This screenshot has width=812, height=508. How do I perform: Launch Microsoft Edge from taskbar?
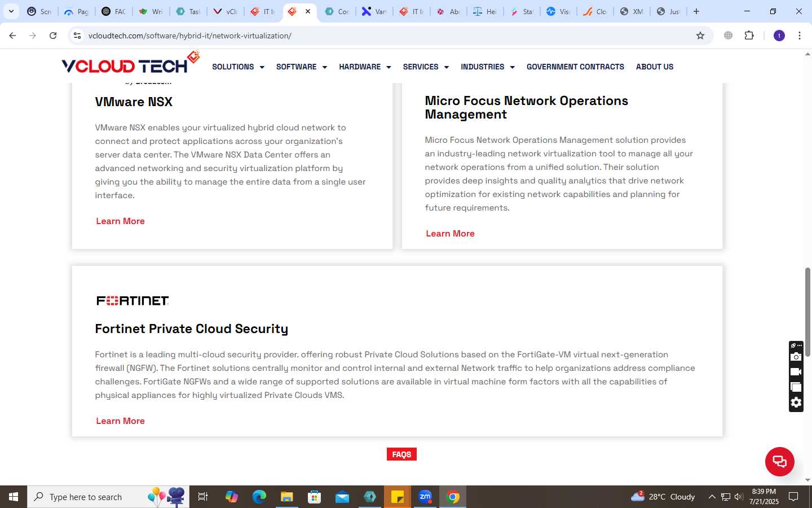(259, 497)
